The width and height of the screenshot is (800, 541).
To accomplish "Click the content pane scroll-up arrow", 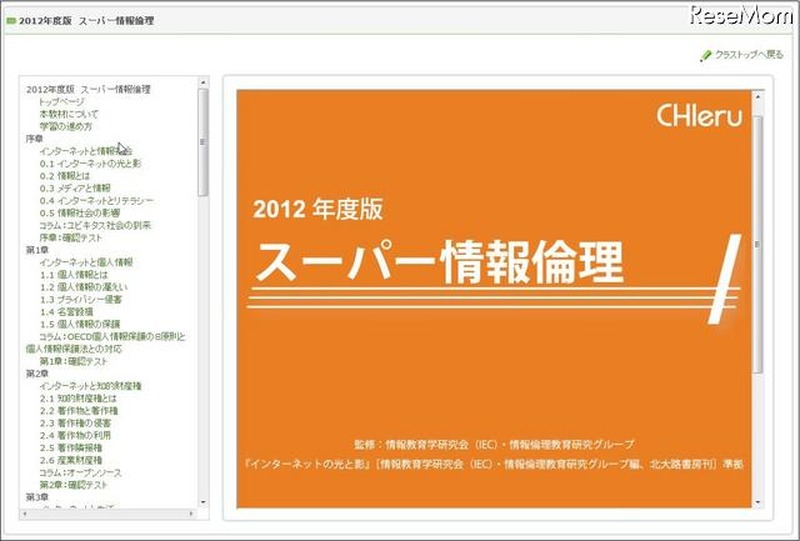I will click(758, 97).
